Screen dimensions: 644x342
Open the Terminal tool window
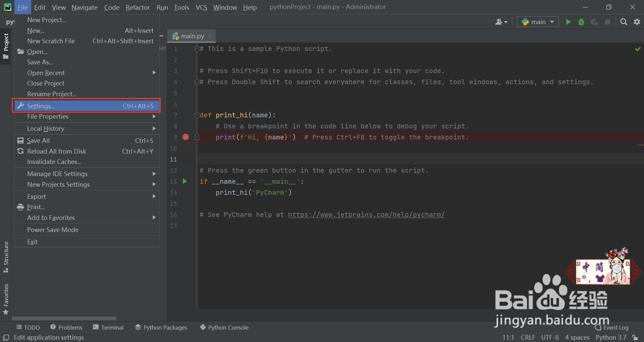tap(108, 328)
